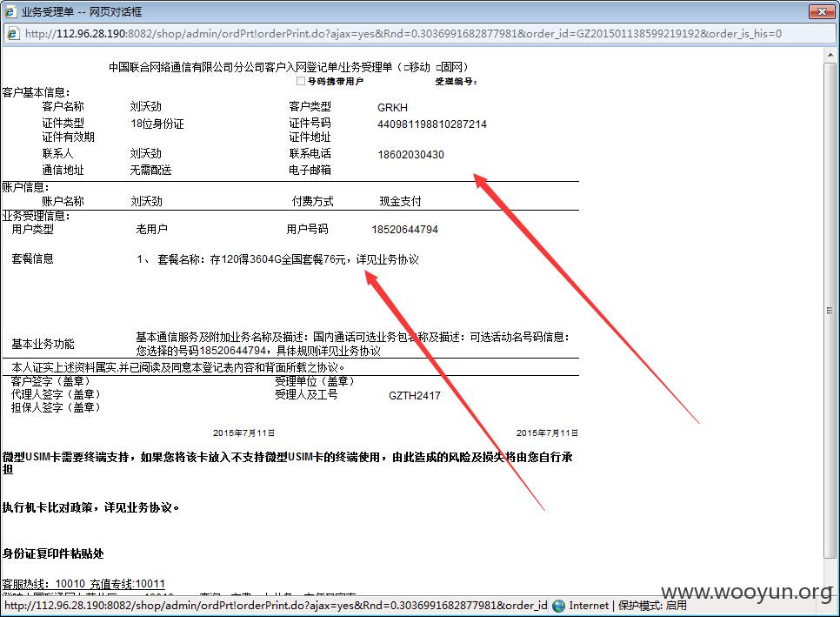Viewport: 840px width, 617px height.
Task: Click the Internet globe icon in the status bar
Action: (559, 606)
